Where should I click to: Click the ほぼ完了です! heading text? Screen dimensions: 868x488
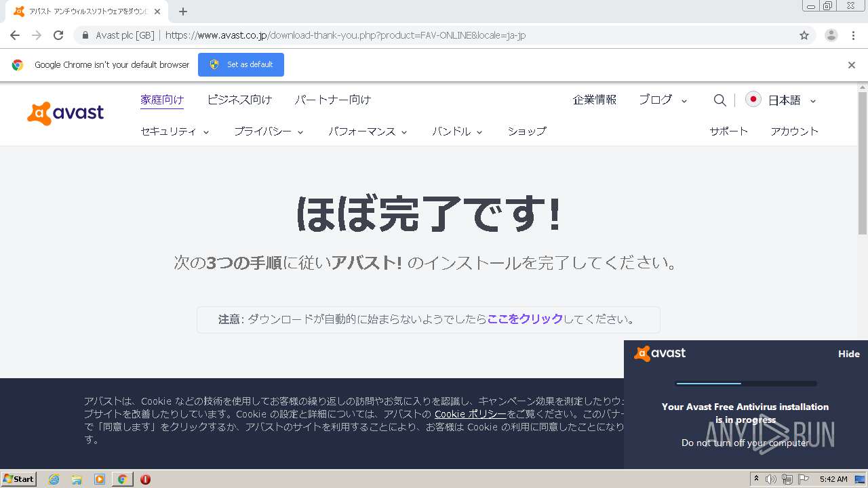[429, 214]
